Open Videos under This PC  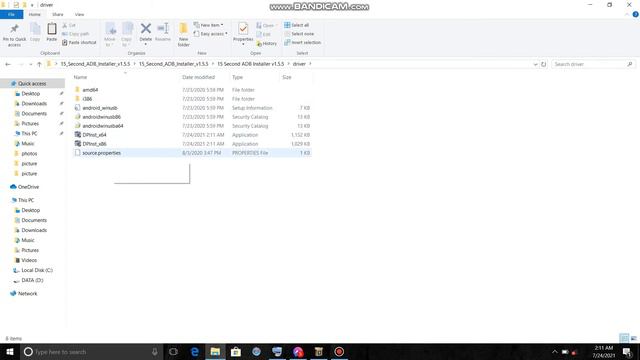pyautogui.click(x=29, y=260)
